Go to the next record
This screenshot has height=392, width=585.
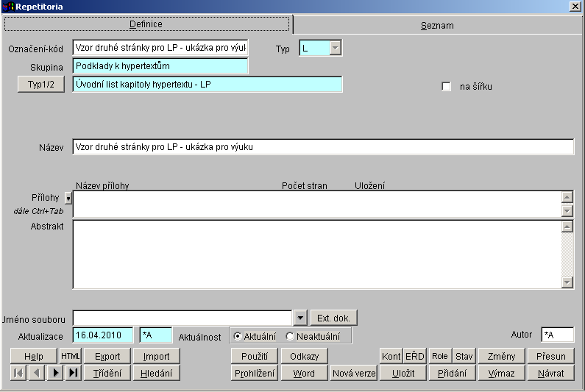(55, 373)
